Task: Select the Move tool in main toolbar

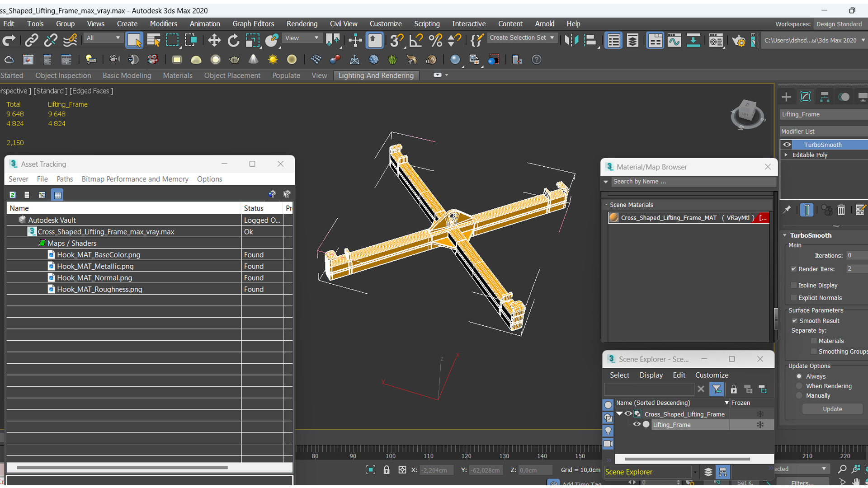Action: coord(214,41)
